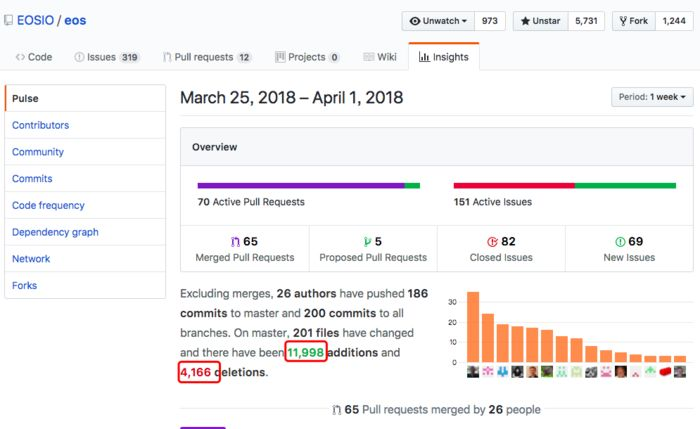Click the new issue icon beside 69
Screen dimensions: 700x429
620,242
